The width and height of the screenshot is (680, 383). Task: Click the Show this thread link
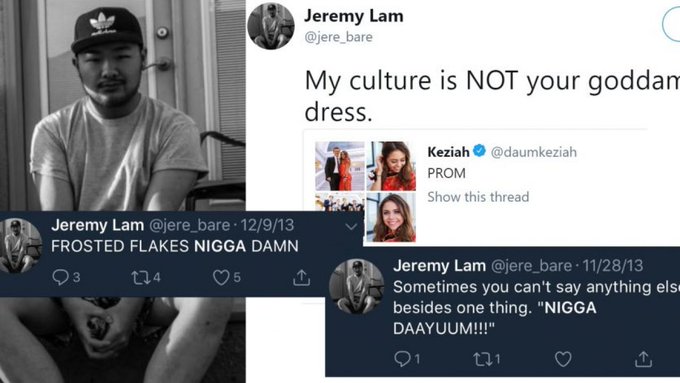(478, 197)
